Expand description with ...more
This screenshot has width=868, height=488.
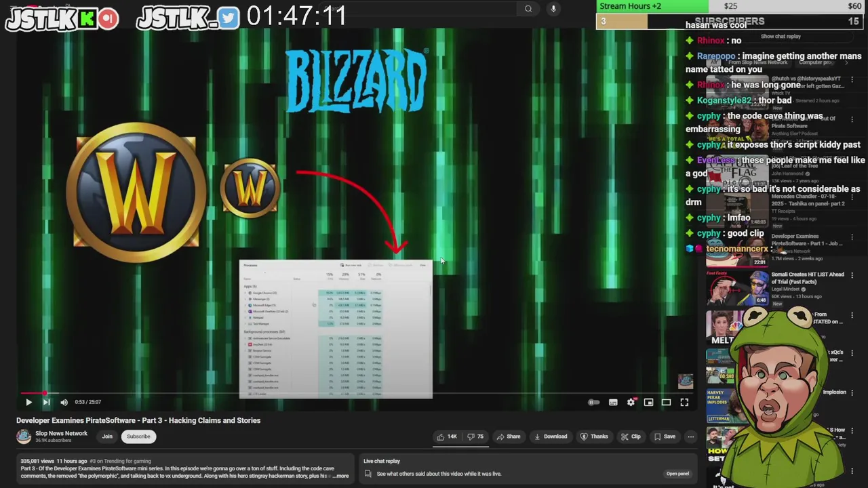pos(340,476)
